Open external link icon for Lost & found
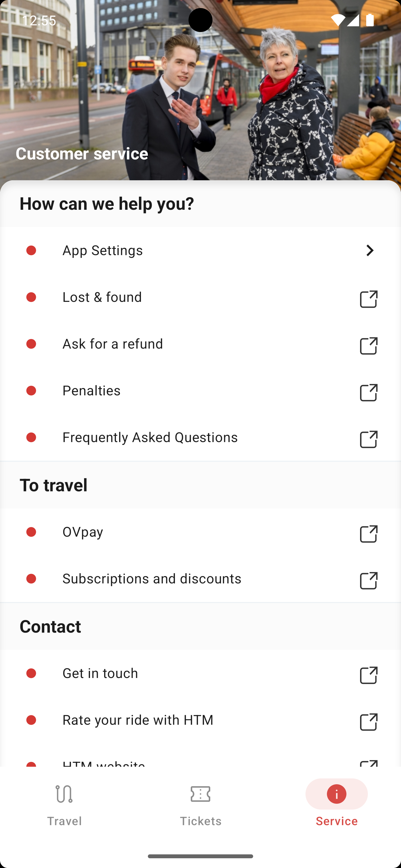This screenshot has width=401, height=868. tap(369, 299)
